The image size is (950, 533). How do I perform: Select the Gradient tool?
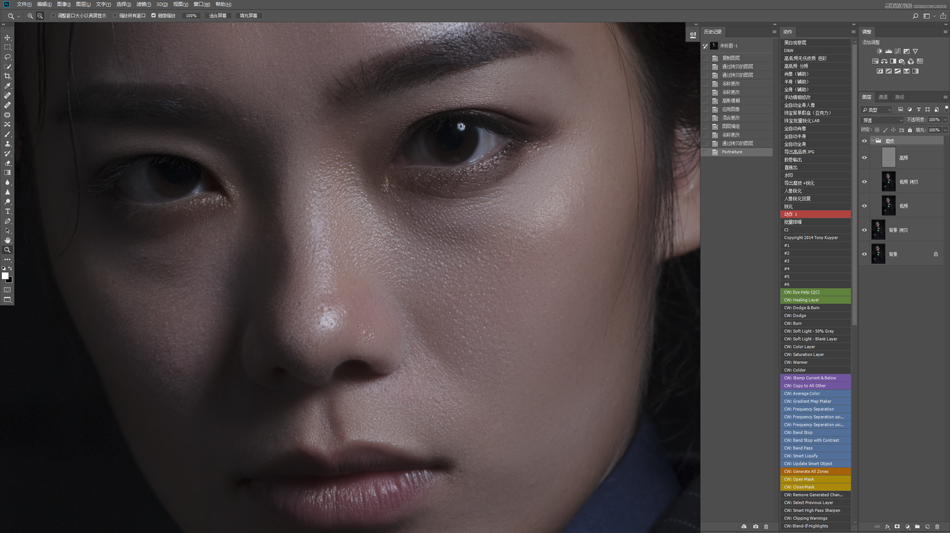(x=7, y=173)
